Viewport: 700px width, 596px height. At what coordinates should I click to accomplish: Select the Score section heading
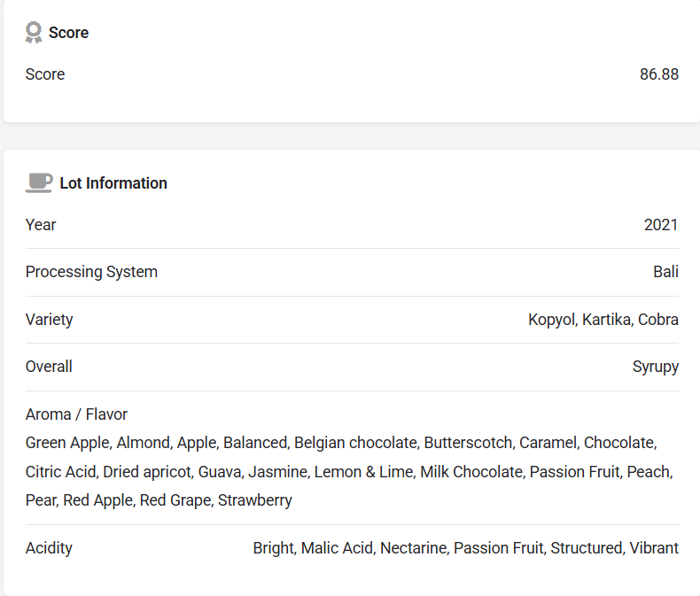click(x=68, y=33)
